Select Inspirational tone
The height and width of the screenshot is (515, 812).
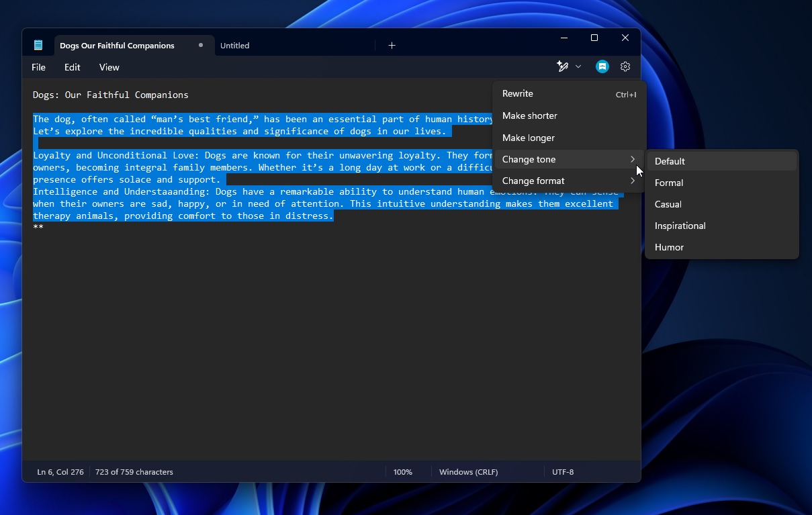pos(722,226)
